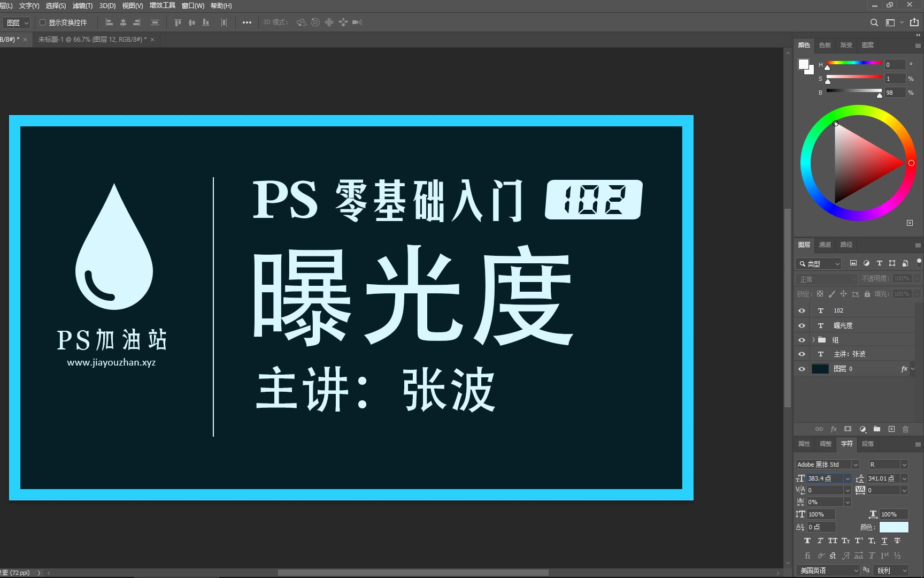Screen dimensions: 924x578
Task: Click the share document icon
Action: tap(914, 22)
